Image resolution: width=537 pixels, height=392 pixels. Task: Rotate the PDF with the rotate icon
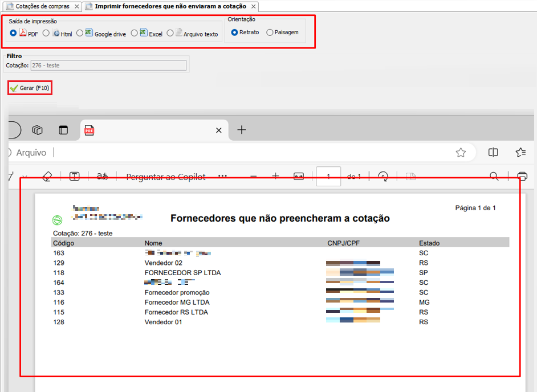tap(383, 177)
